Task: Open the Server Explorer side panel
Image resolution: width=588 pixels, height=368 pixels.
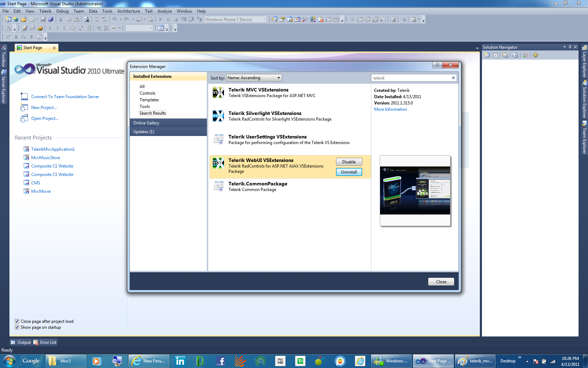Action: [x=3, y=87]
